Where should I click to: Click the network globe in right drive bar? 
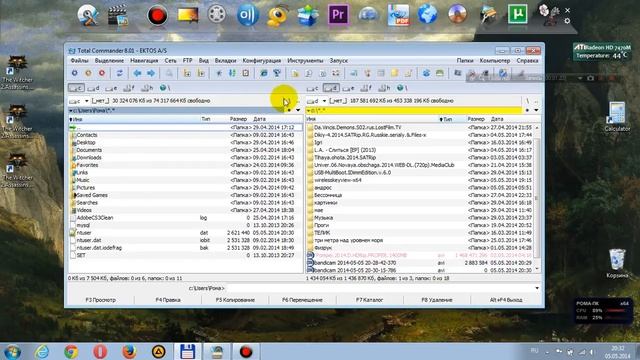coord(401,88)
